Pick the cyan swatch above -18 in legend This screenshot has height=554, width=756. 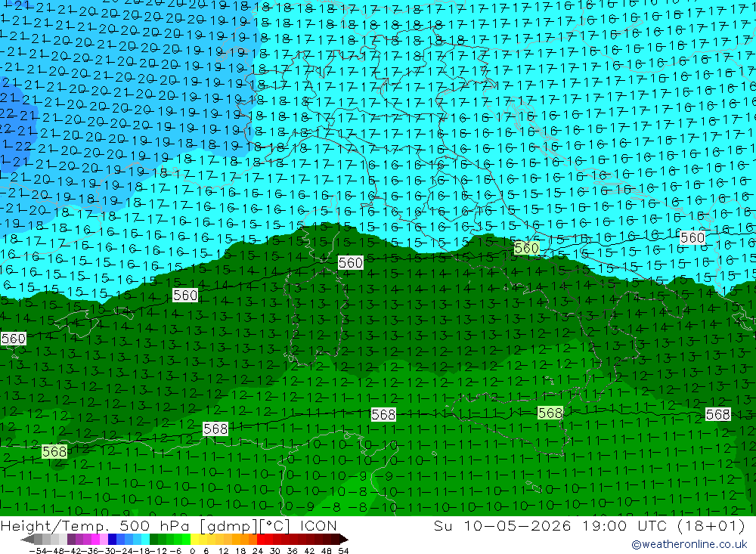pos(145,539)
